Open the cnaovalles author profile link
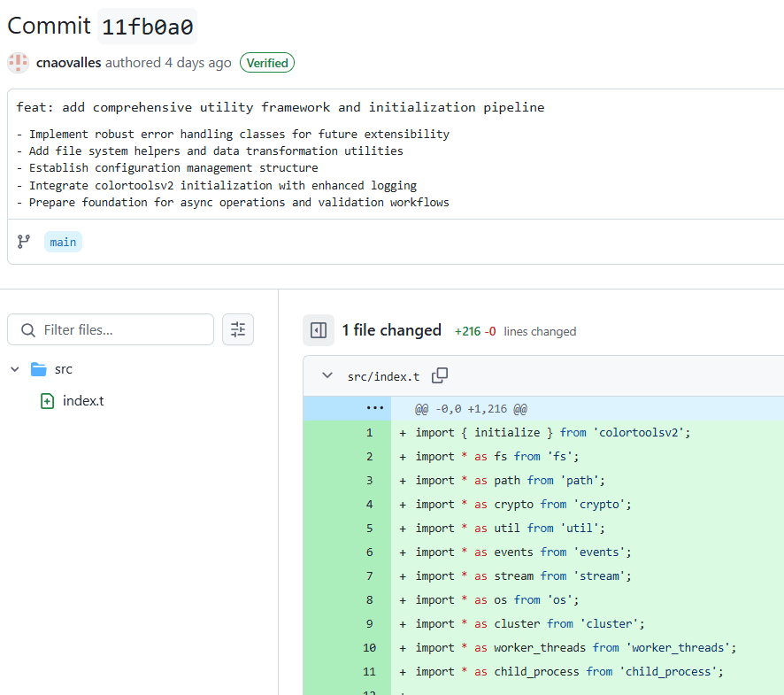This screenshot has width=784, height=695. pyautogui.click(x=68, y=63)
